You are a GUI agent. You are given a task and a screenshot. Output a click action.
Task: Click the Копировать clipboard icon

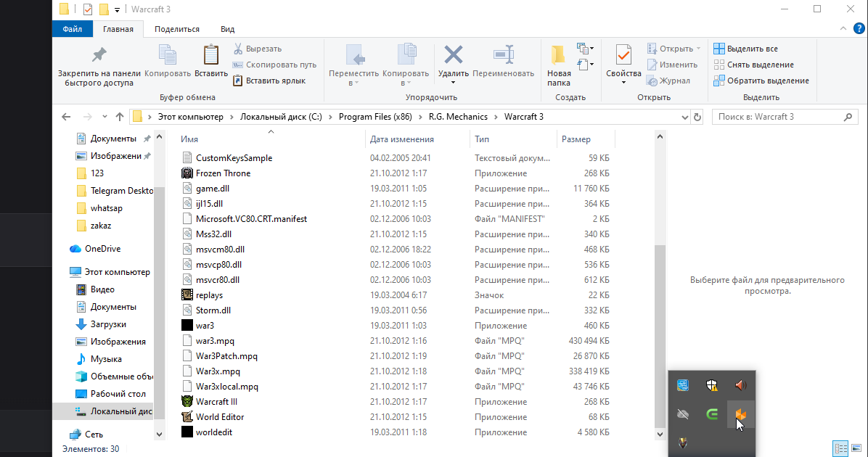pos(167,55)
